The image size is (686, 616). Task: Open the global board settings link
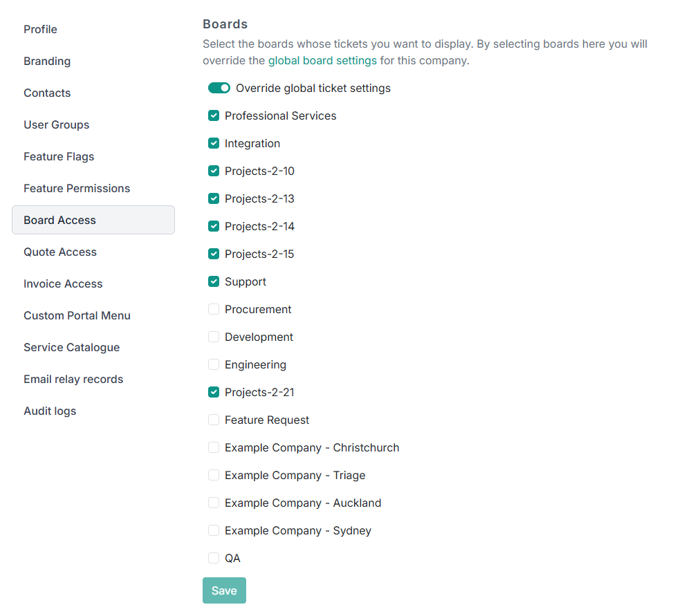click(322, 61)
